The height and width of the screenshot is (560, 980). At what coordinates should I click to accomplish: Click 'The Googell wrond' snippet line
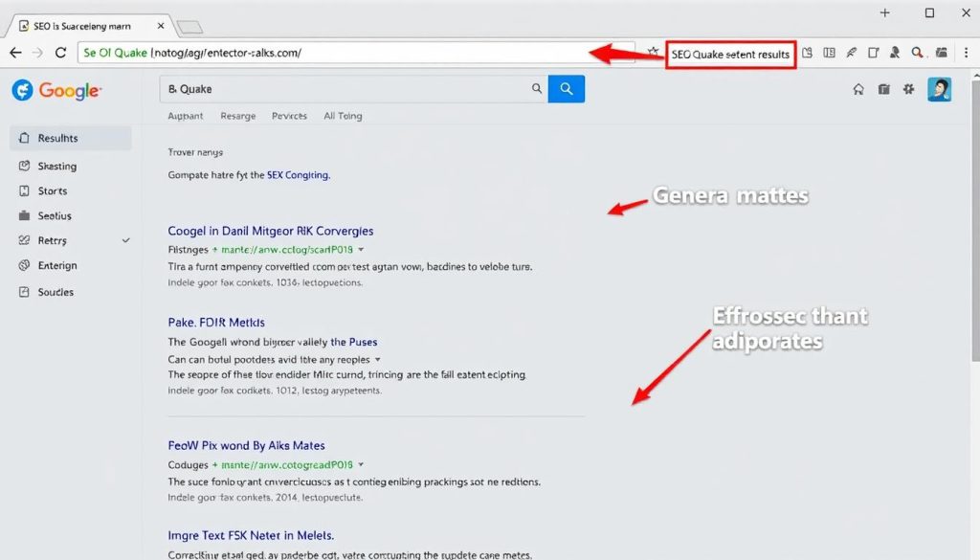[273, 343]
